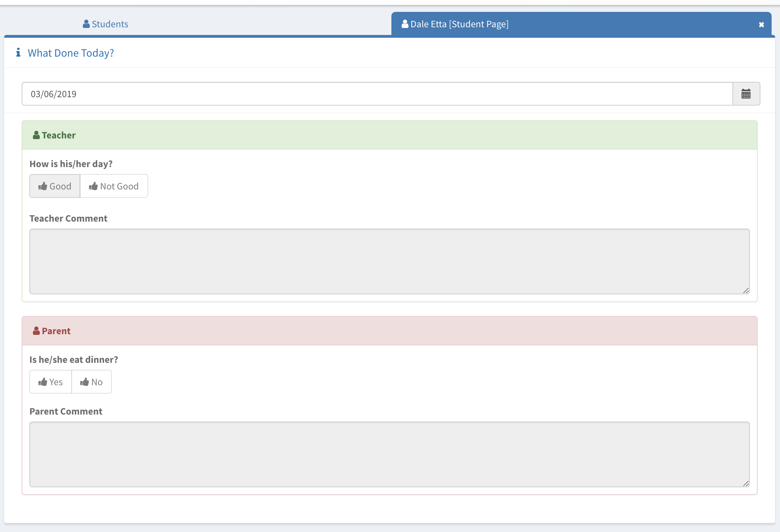Click the What Done Today? heading
The width and height of the screenshot is (780, 532).
71,53
